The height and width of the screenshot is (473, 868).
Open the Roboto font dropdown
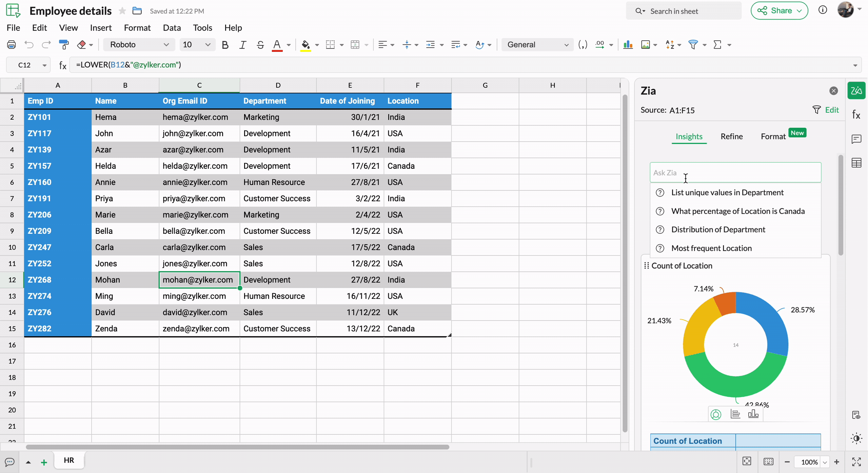(x=139, y=45)
